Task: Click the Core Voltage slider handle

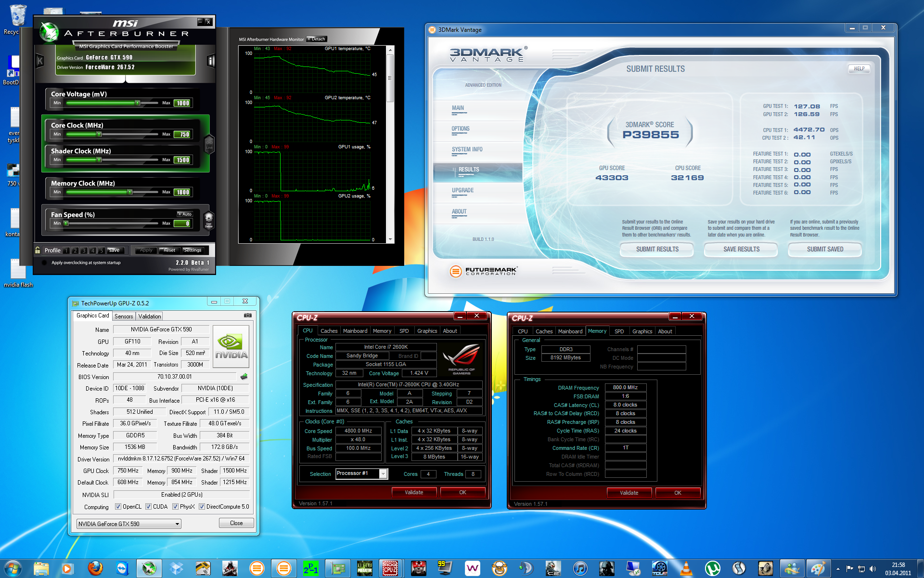Action: pyautogui.click(x=138, y=103)
